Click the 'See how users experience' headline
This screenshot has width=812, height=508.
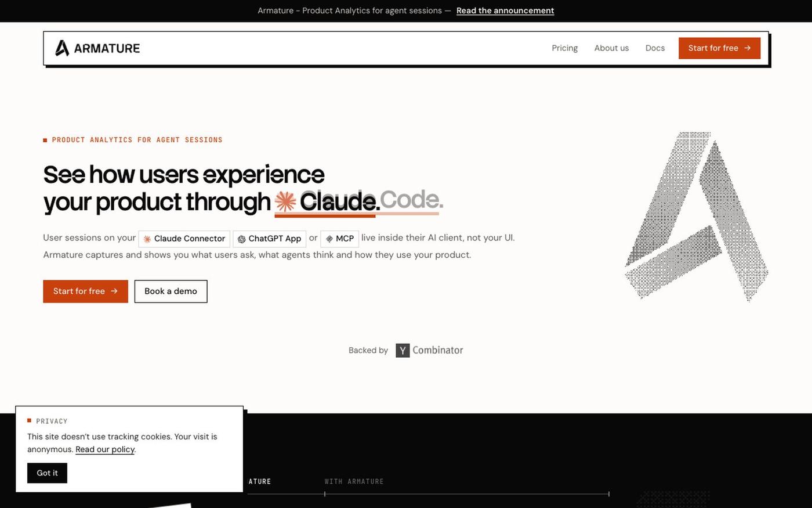click(184, 174)
